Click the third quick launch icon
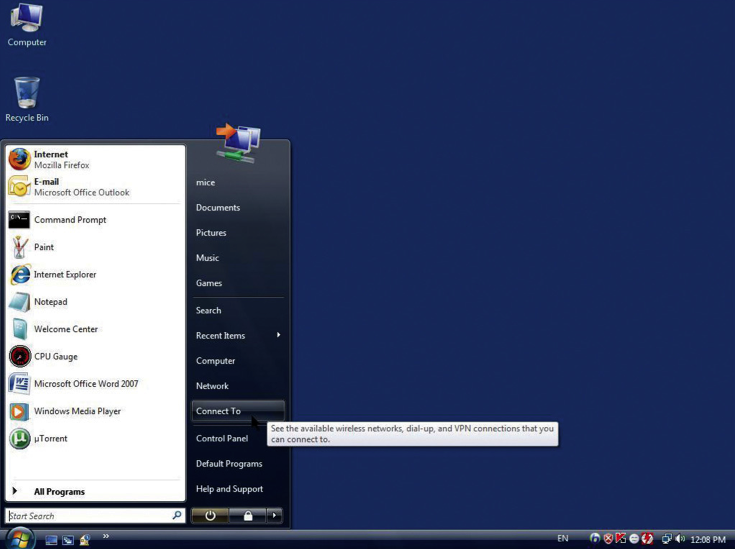This screenshot has width=735, height=549. click(85, 540)
